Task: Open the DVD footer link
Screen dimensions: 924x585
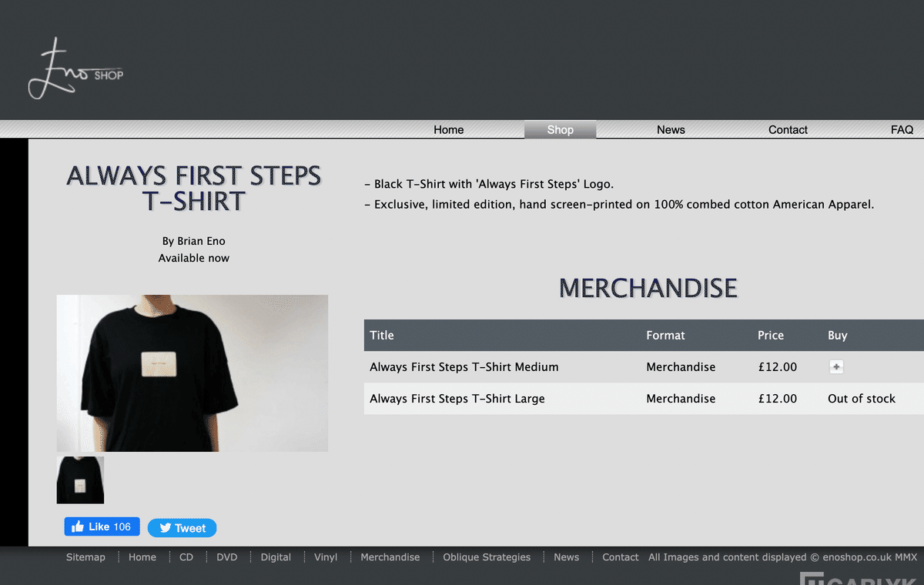Action: (227, 557)
